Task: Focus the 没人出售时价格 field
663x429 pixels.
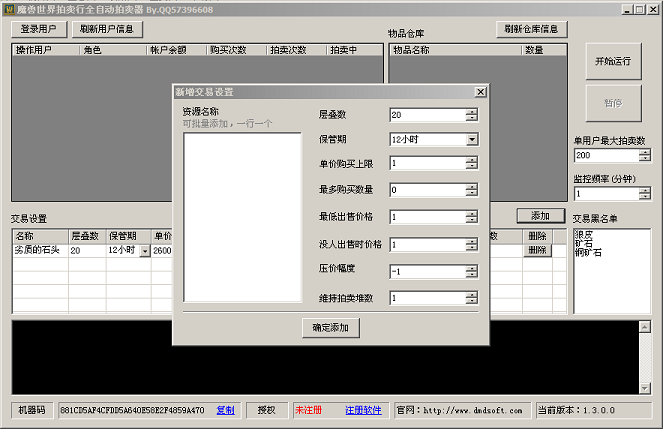Action: tap(427, 245)
